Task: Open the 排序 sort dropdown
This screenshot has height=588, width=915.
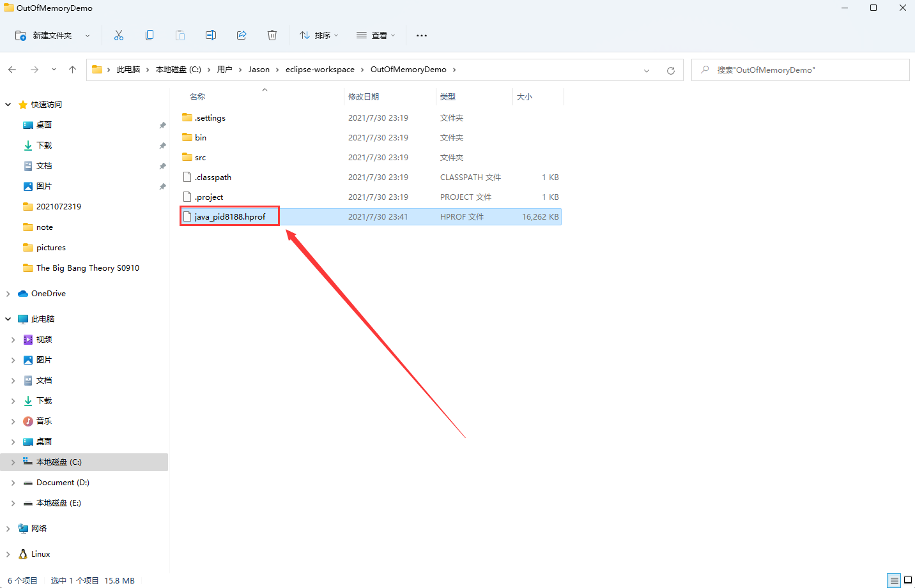Action: (x=319, y=36)
